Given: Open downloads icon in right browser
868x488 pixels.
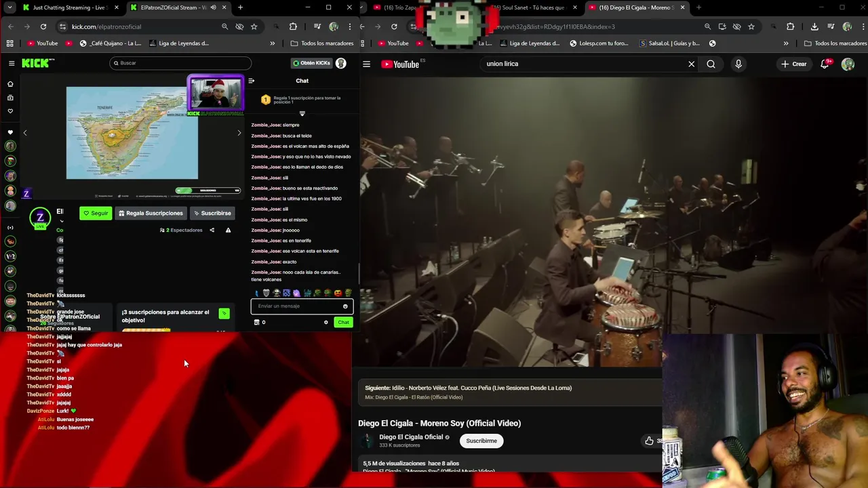Looking at the screenshot, I should [814, 26].
